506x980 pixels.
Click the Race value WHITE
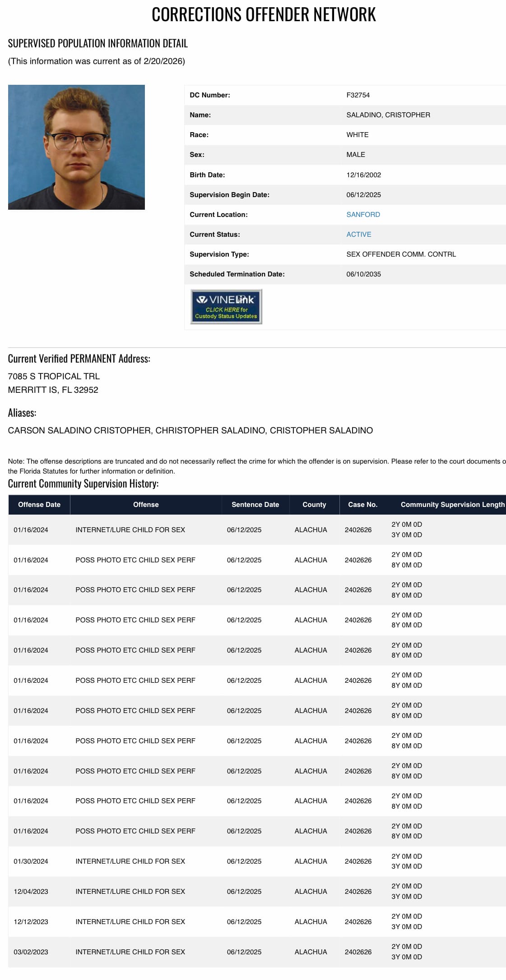point(357,135)
